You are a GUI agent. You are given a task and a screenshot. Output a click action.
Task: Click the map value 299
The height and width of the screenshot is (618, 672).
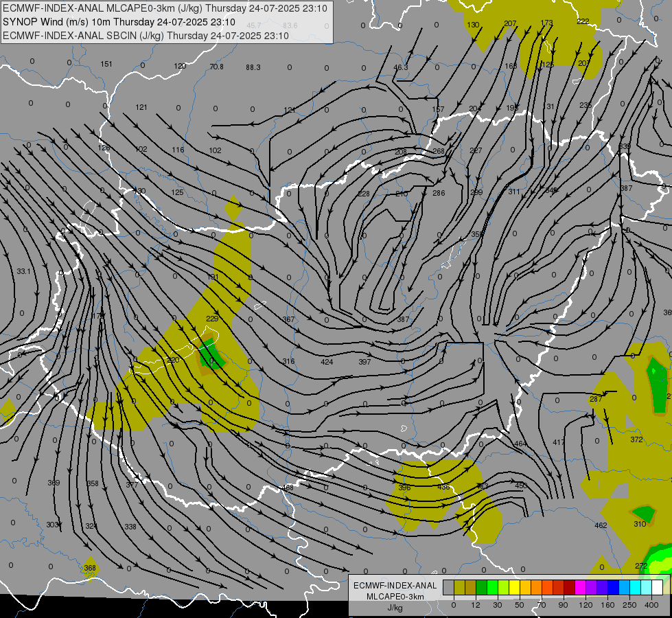click(x=476, y=192)
